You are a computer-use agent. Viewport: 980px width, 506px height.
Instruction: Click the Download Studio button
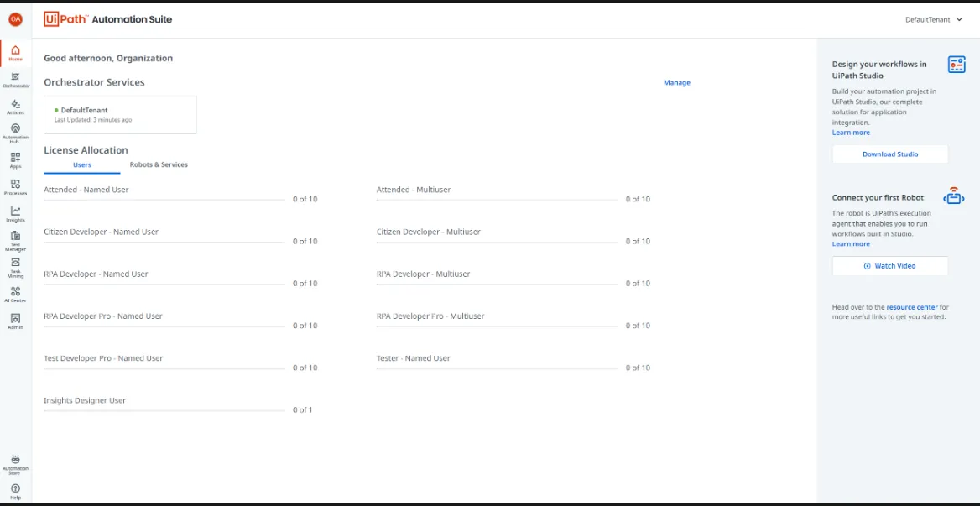click(890, 154)
